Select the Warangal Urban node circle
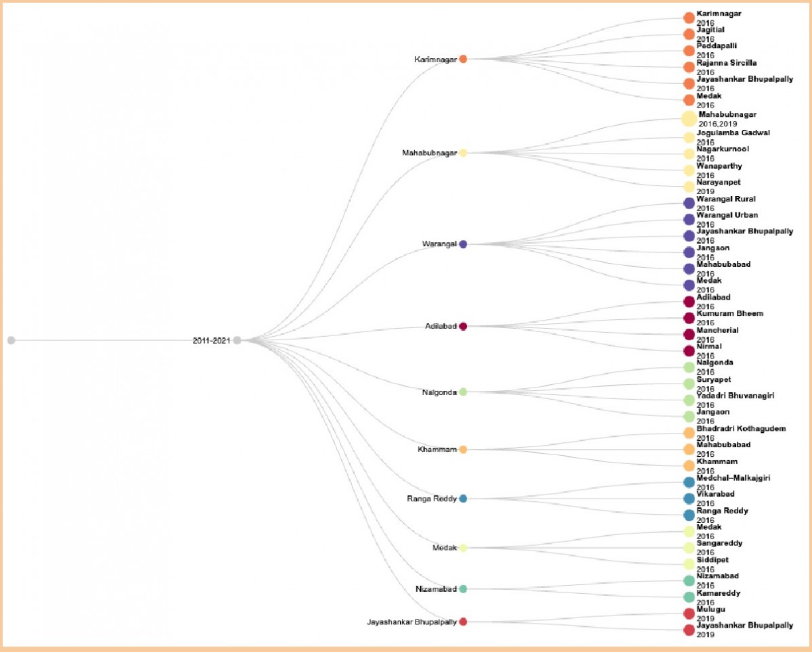Viewport: 812px width, 652px height. (689, 220)
